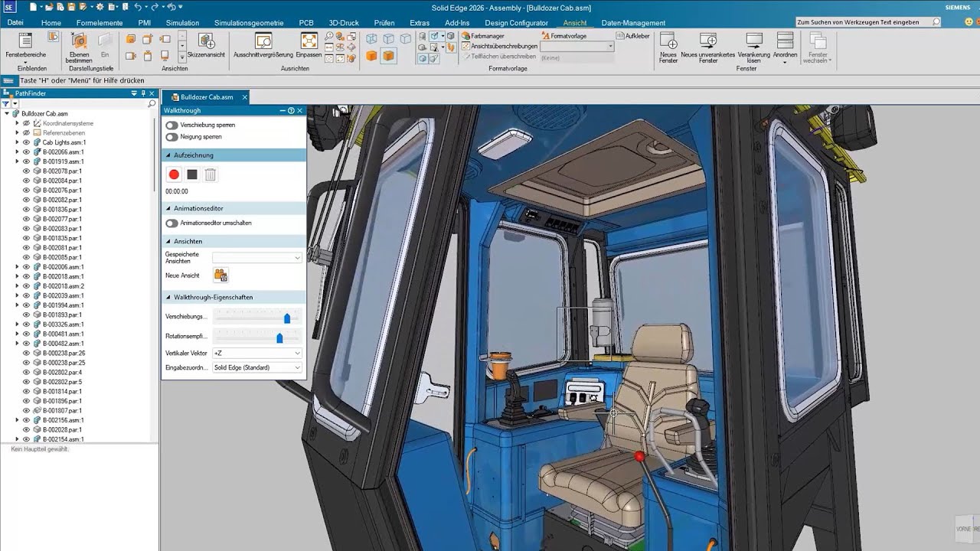
Task: Delete the recording with trash icon
Action: pyautogui.click(x=211, y=174)
